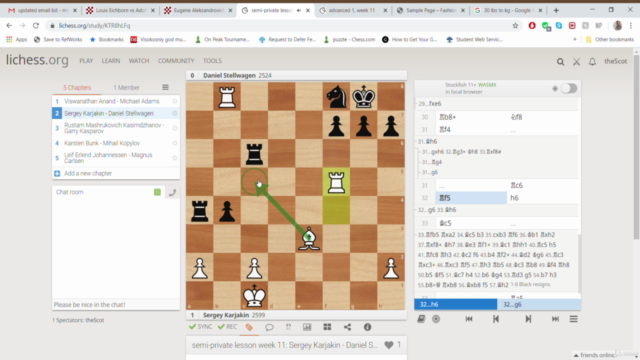The height and width of the screenshot is (360, 640).
Task: Click the chat message input field
Action: (116, 304)
